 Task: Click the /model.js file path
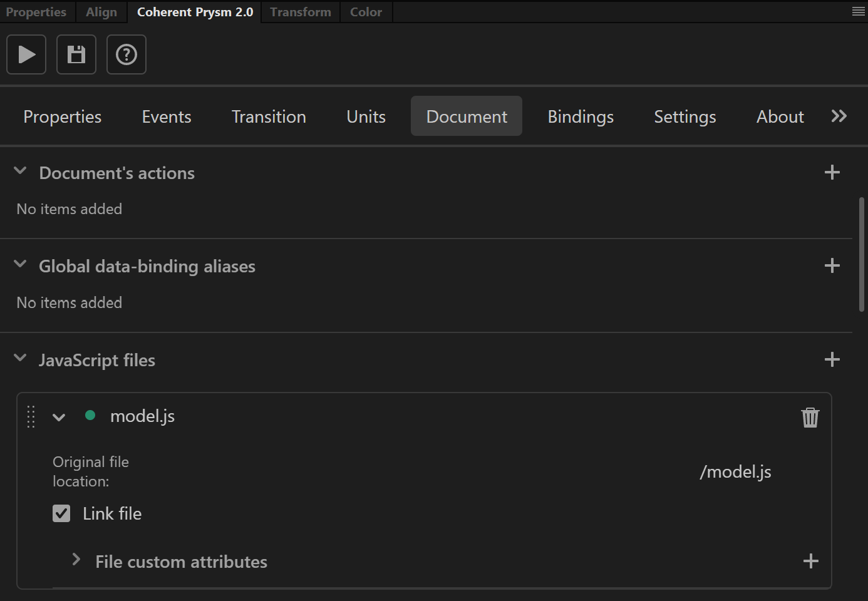click(736, 471)
